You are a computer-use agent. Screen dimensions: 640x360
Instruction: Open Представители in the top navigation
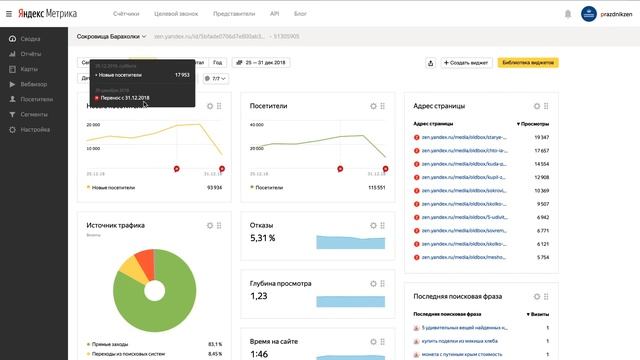coord(234,14)
